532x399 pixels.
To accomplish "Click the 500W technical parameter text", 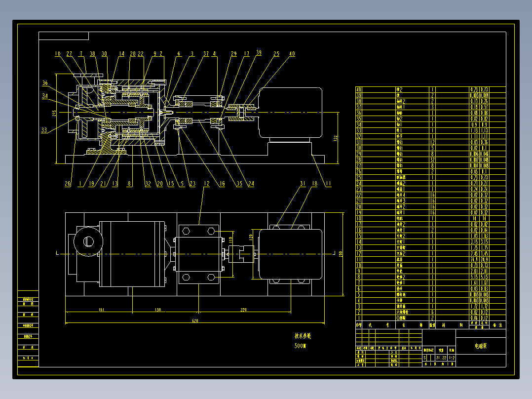I will pyautogui.click(x=300, y=346).
